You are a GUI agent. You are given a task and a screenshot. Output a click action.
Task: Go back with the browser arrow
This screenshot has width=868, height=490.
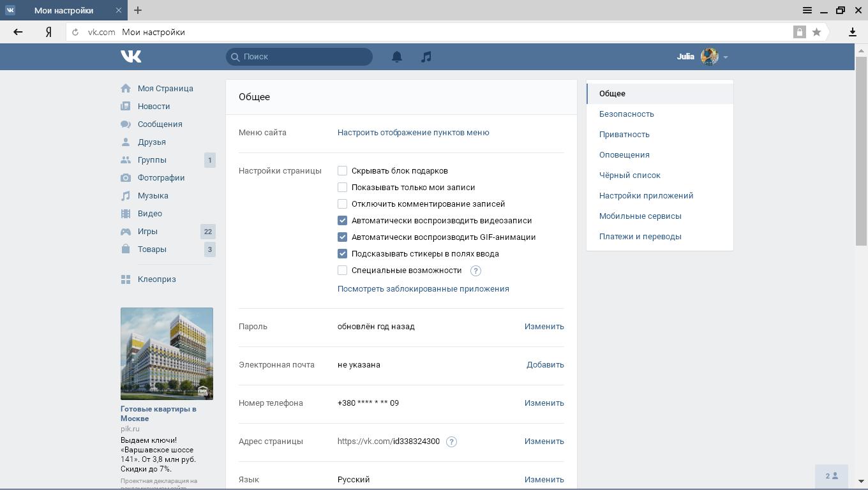pyautogui.click(x=18, y=32)
